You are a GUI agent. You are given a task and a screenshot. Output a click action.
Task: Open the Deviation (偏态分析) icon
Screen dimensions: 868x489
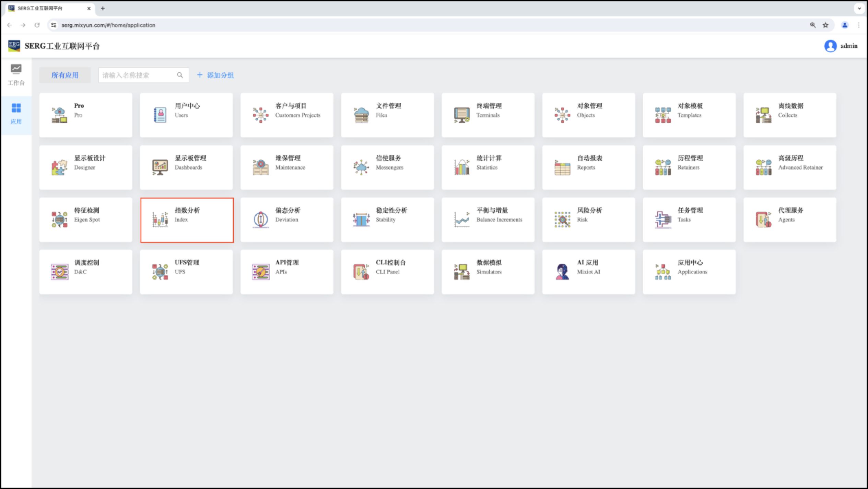click(260, 219)
